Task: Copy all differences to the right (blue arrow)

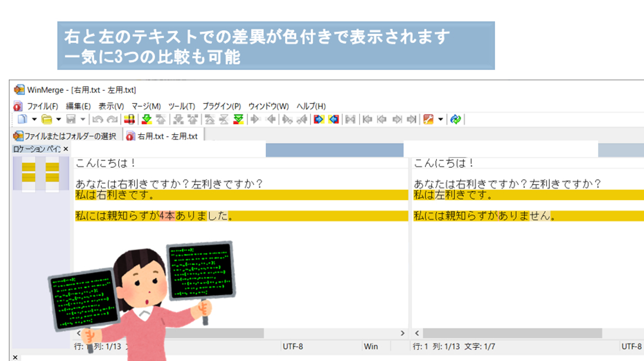Action: coord(318,119)
